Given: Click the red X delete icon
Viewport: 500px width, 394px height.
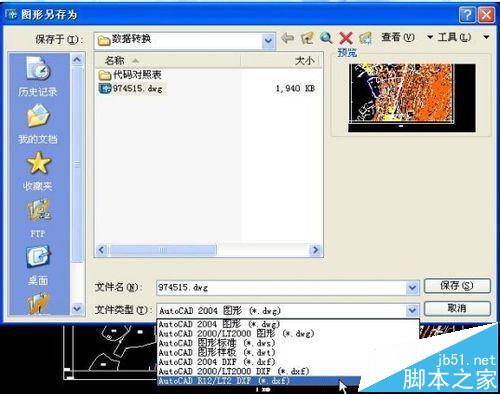Looking at the screenshot, I should pos(346,38).
